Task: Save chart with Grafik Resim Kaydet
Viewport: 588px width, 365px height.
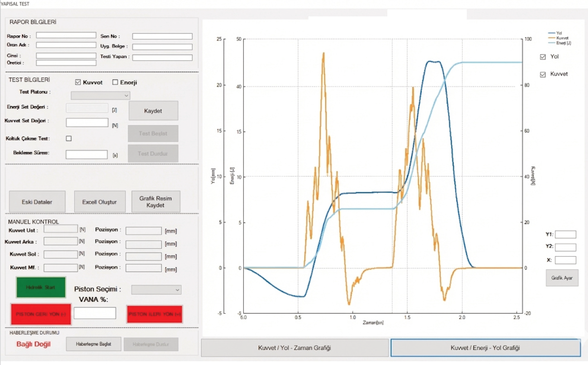Action: 156,202
